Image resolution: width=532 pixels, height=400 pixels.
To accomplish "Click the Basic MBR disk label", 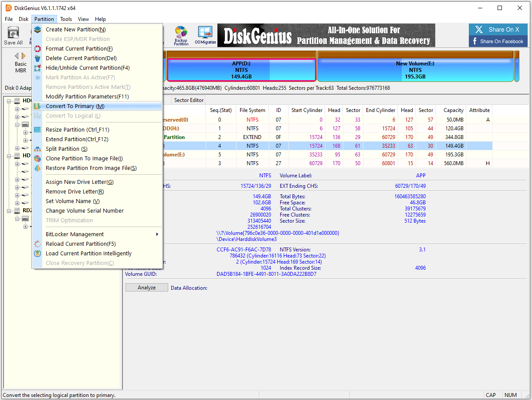I will coord(20,67).
